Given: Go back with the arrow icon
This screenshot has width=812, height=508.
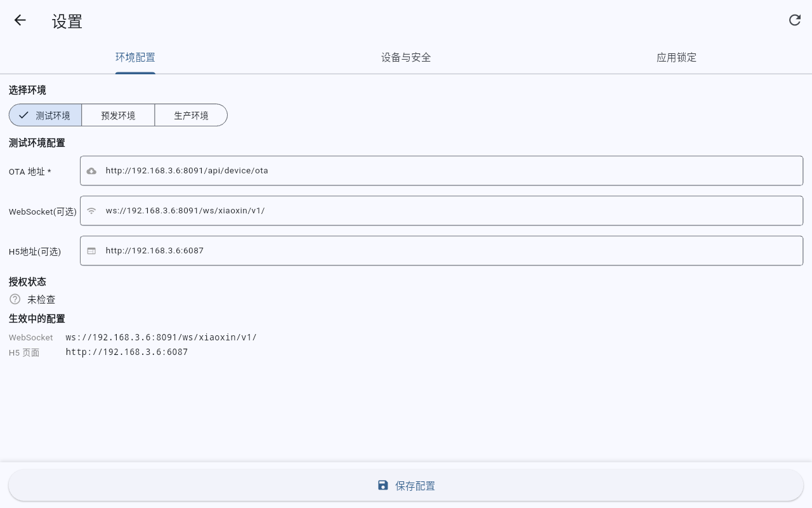Looking at the screenshot, I should coord(20,20).
